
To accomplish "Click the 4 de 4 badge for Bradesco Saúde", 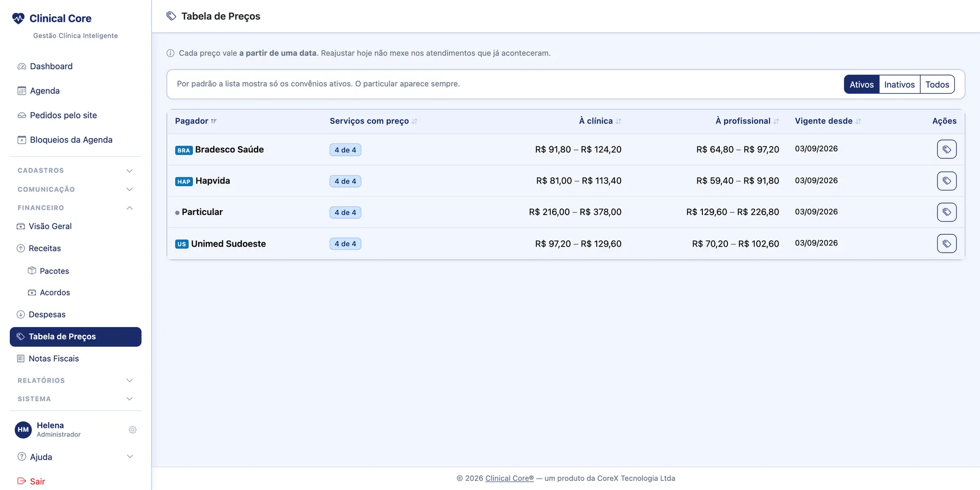I will coord(345,150).
